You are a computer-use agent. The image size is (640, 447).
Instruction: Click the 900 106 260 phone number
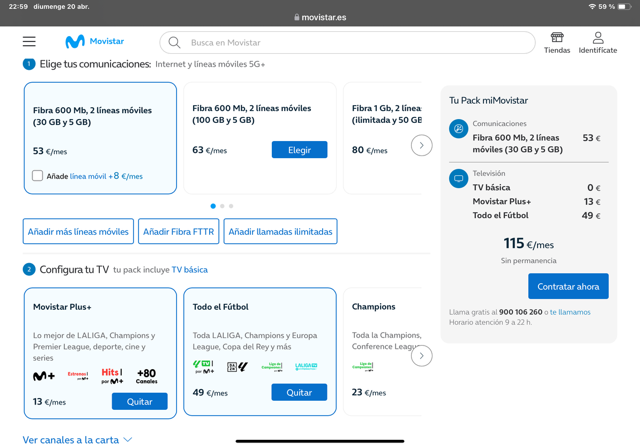520,312
